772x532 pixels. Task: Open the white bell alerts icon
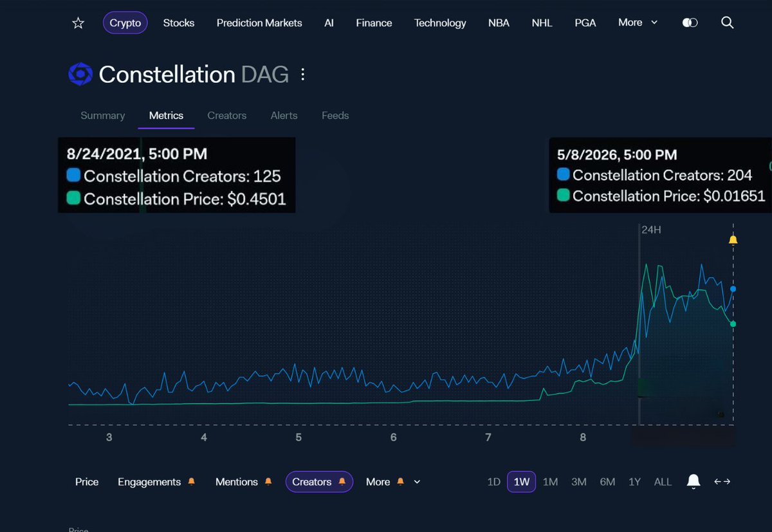click(x=694, y=481)
